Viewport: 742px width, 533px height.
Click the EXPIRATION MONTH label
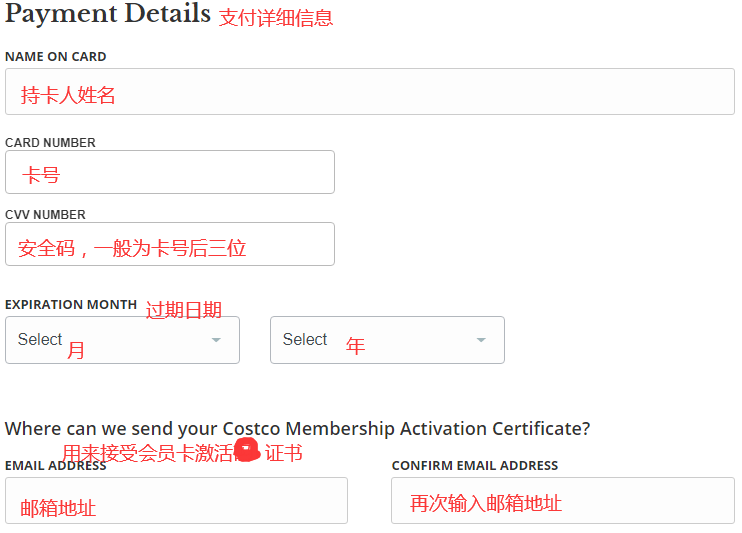(71, 304)
